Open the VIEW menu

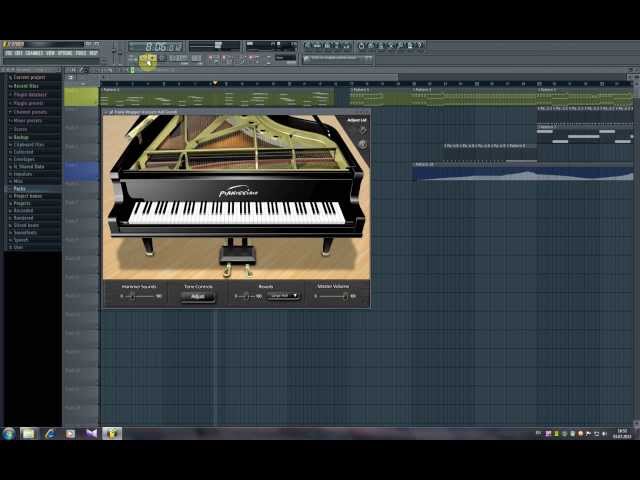50,53
